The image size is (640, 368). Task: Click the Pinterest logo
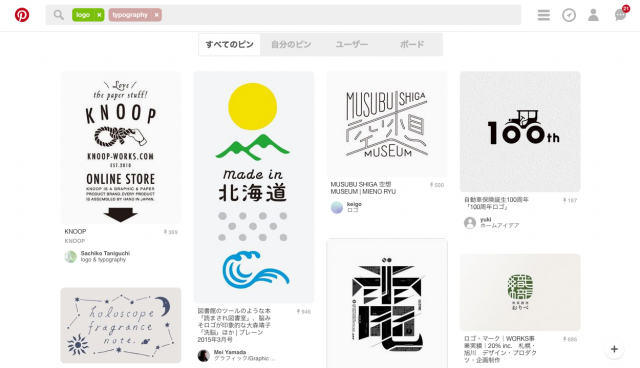[x=22, y=15]
